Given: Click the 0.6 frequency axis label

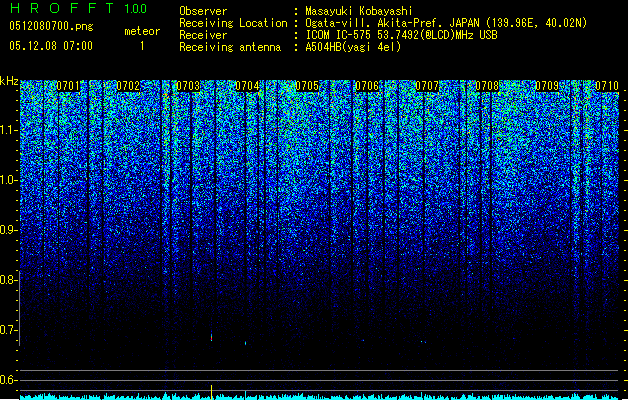Looking at the screenshot, I should (8, 380).
